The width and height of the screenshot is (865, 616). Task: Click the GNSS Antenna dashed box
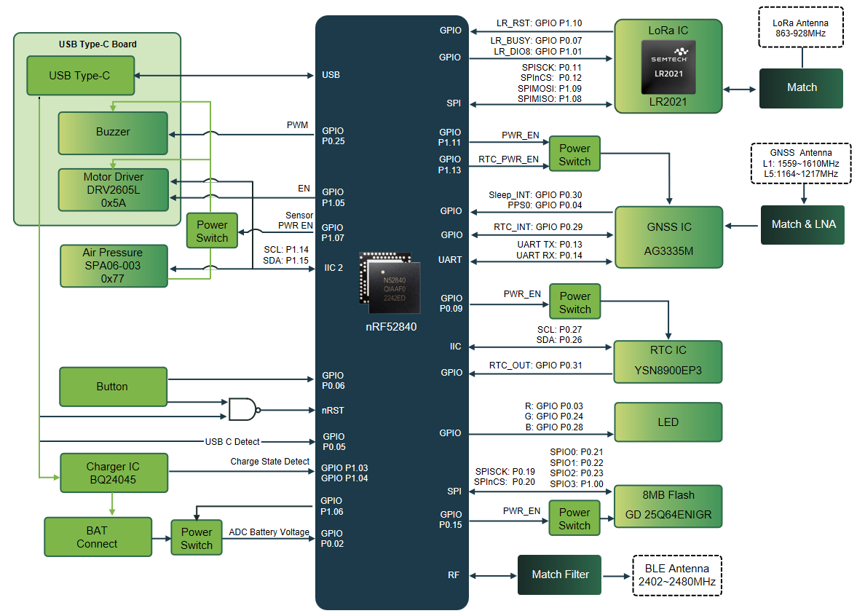coord(801,163)
